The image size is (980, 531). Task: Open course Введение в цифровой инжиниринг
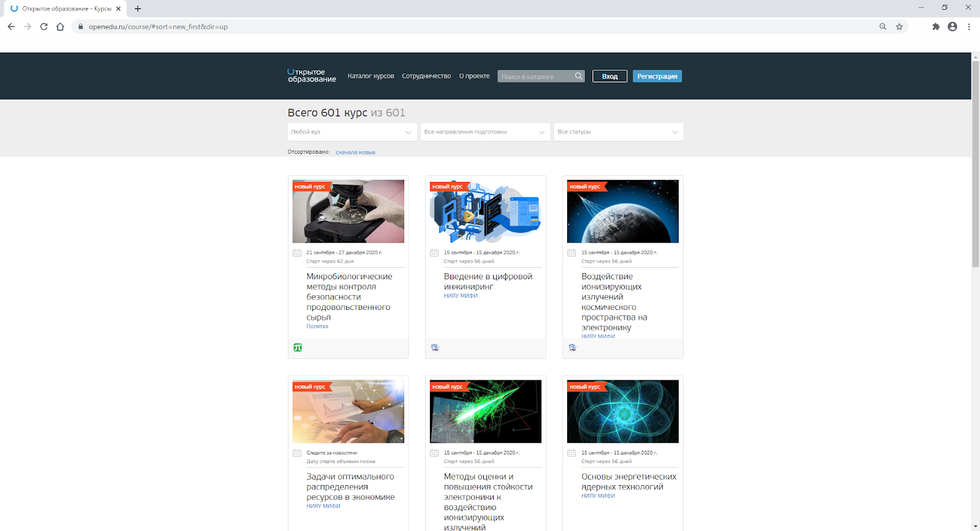[488, 281]
